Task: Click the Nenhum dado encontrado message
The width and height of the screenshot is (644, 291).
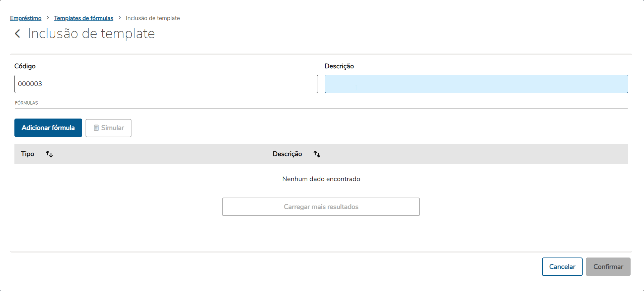Action: coord(321,179)
